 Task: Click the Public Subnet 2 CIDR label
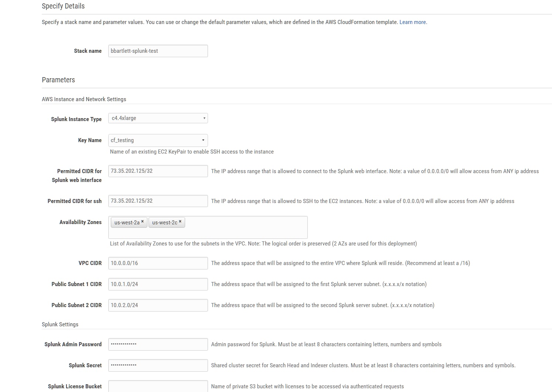click(x=76, y=305)
